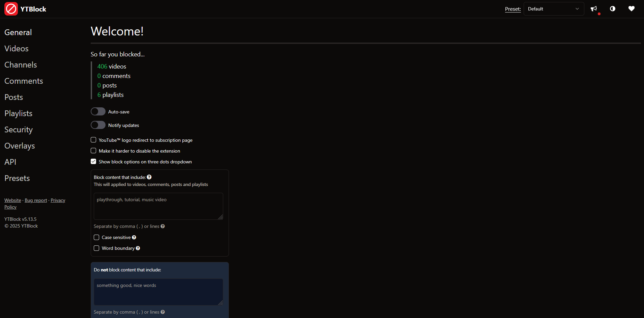Enable the Auto-save toggle
644x318 pixels.
click(98, 111)
